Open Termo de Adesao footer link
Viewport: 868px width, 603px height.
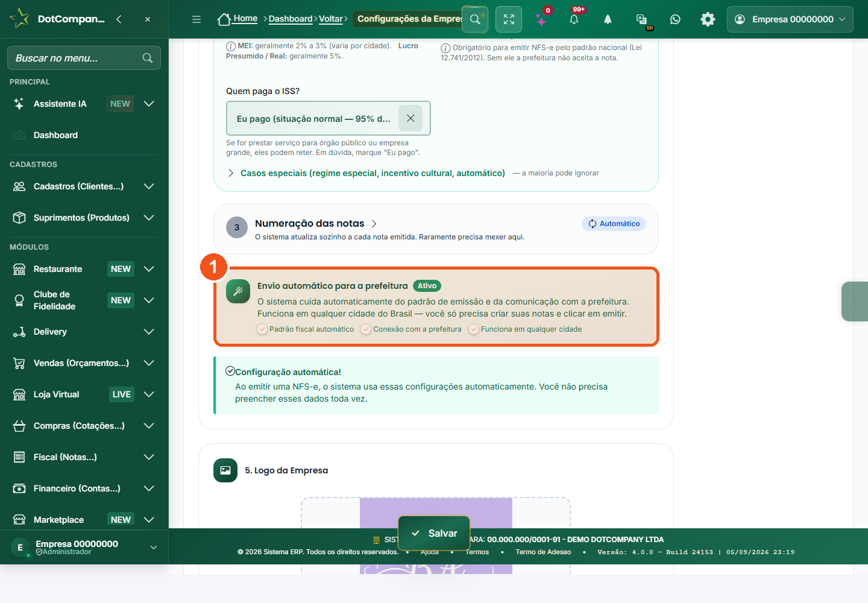click(543, 552)
